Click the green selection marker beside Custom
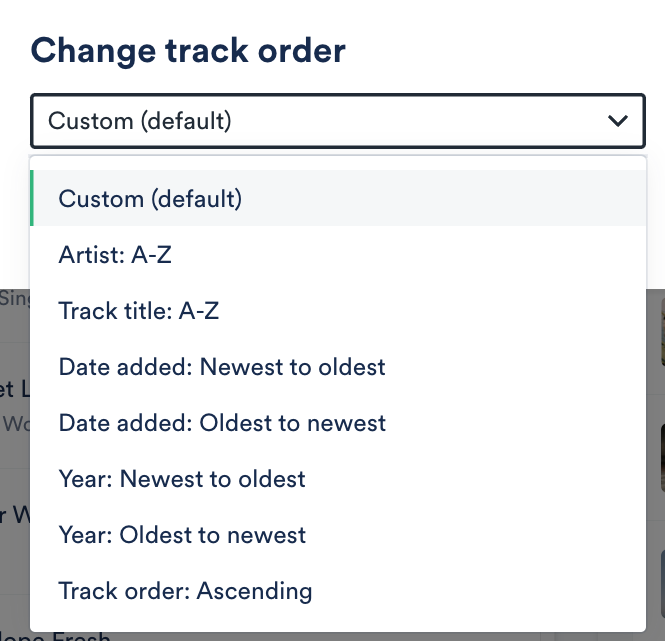This screenshot has height=641, width=665. 32,198
